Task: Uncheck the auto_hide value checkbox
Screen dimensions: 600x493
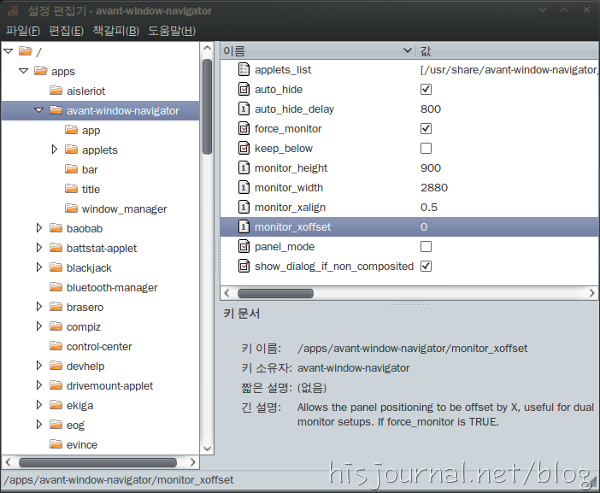Action: pyautogui.click(x=426, y=89)
